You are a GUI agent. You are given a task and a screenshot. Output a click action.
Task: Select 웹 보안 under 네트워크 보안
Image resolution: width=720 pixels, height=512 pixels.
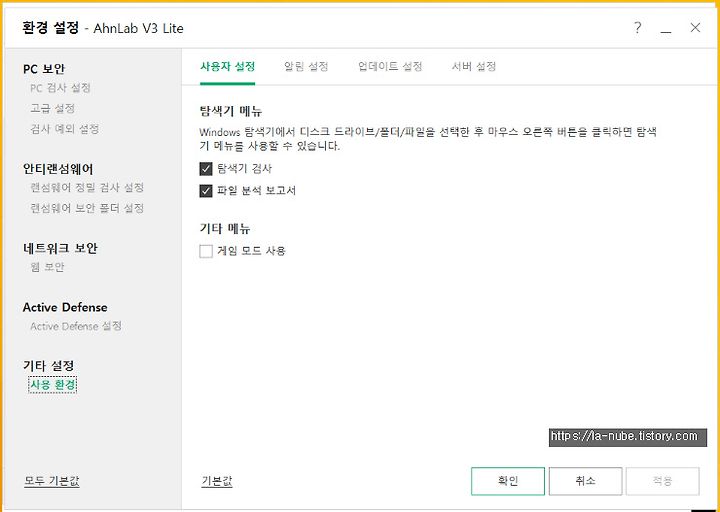click(47, 267)
